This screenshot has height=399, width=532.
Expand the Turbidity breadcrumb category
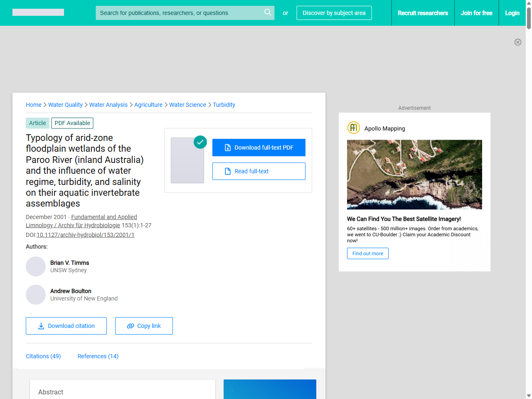coord(224,105)
